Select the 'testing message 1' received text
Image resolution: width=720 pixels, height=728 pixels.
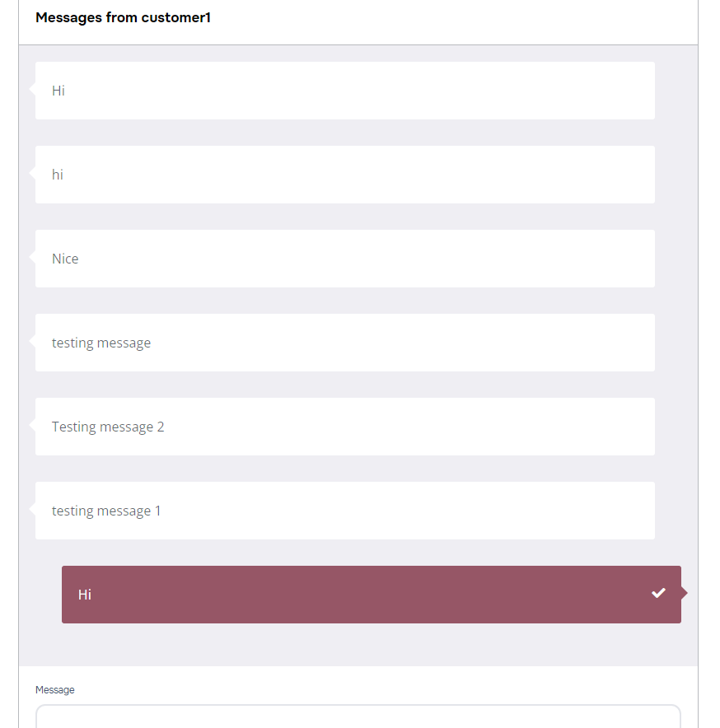coord(106,511)
